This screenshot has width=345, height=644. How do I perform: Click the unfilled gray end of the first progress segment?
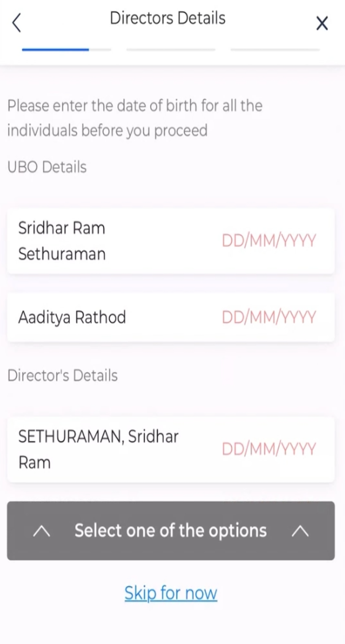coord(100,49)
